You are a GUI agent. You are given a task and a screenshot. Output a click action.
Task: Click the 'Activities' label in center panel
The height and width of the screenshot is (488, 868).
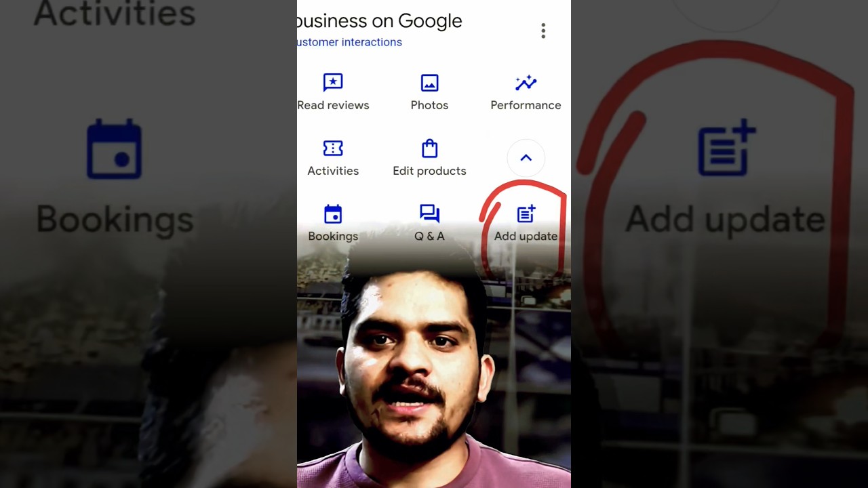coord(333,171)
